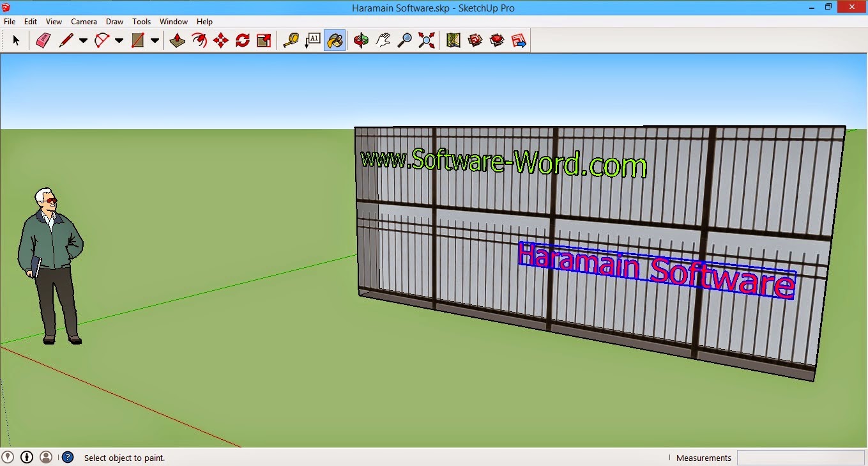The height and width of the screenshot is (466, 868).
Task: Click the Extension Warehouse icon
Action: (497, 41)
